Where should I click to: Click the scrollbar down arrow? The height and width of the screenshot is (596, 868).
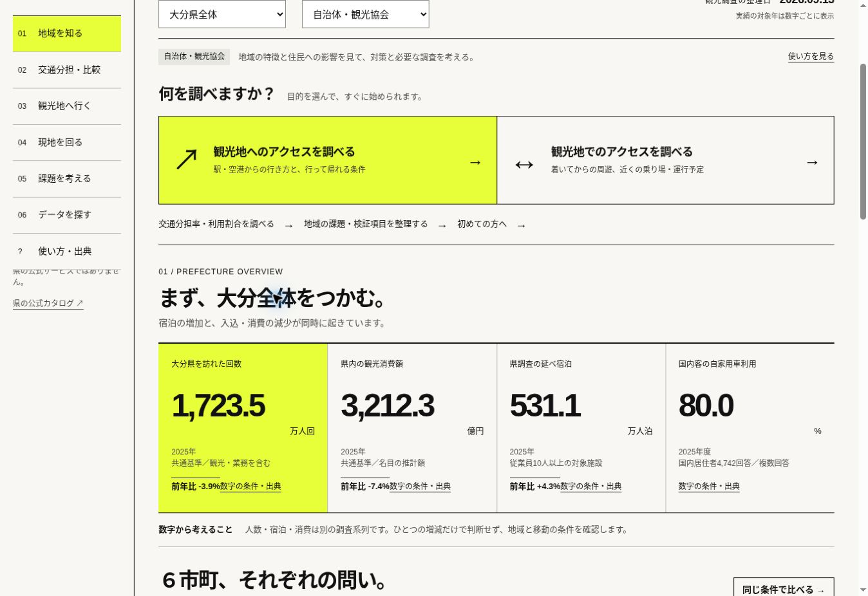click(863, 590)
